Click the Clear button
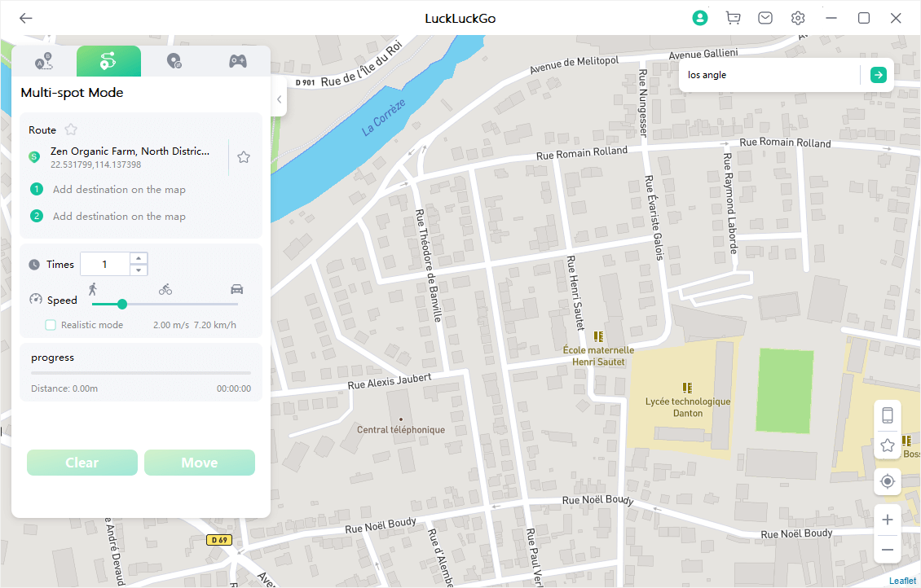 coord(82,463)
